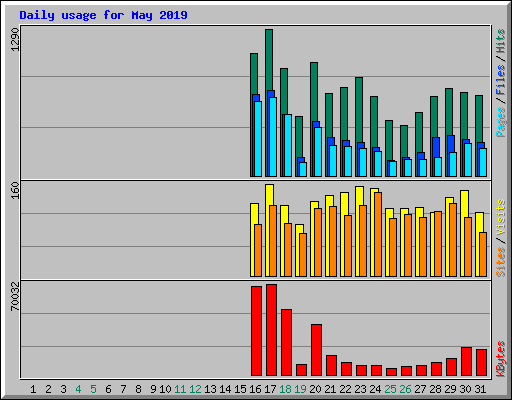The width and height of the screenshot is (512, 400).
Task: Click the 160 axis value label
Action: coord(15,190)
